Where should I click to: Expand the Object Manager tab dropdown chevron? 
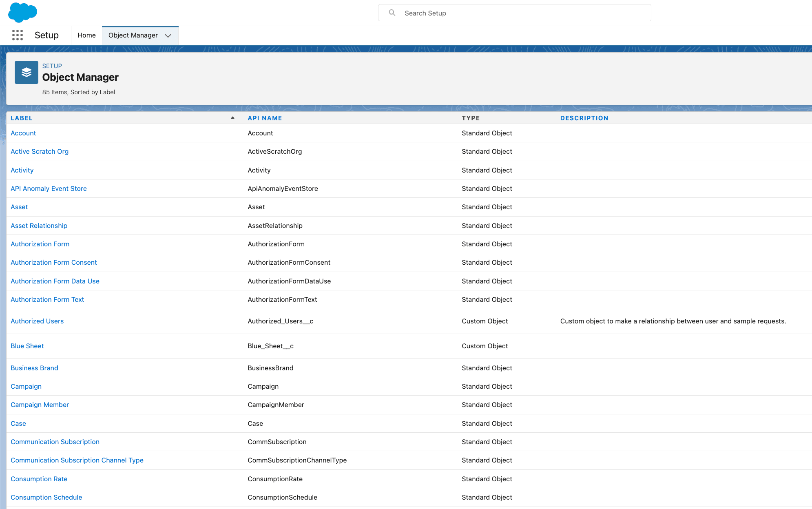point(168,35)
